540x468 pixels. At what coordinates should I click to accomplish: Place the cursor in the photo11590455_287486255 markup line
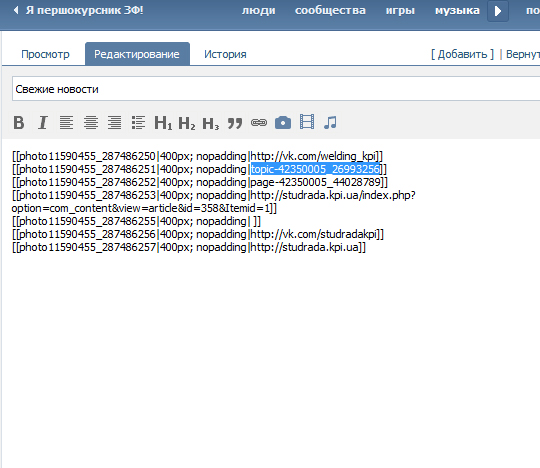pos(136,221)
